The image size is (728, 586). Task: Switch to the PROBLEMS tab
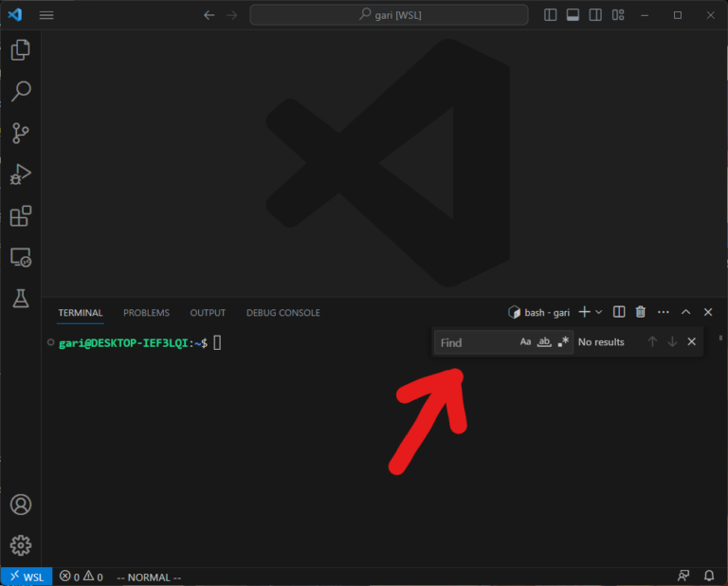146,313
